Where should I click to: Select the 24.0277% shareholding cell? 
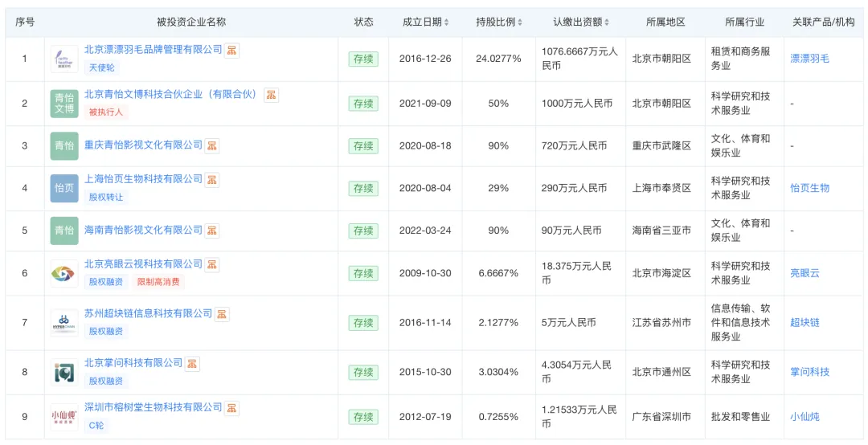pos(498,59)
